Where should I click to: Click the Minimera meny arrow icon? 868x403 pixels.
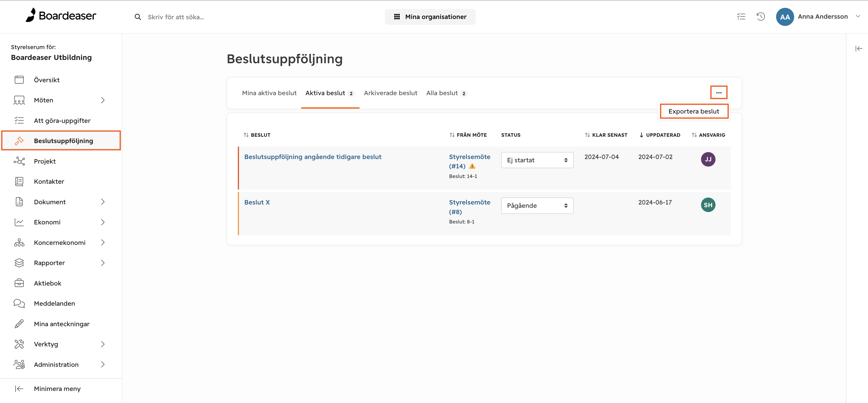pyautogui.click(x=19, y=389)
